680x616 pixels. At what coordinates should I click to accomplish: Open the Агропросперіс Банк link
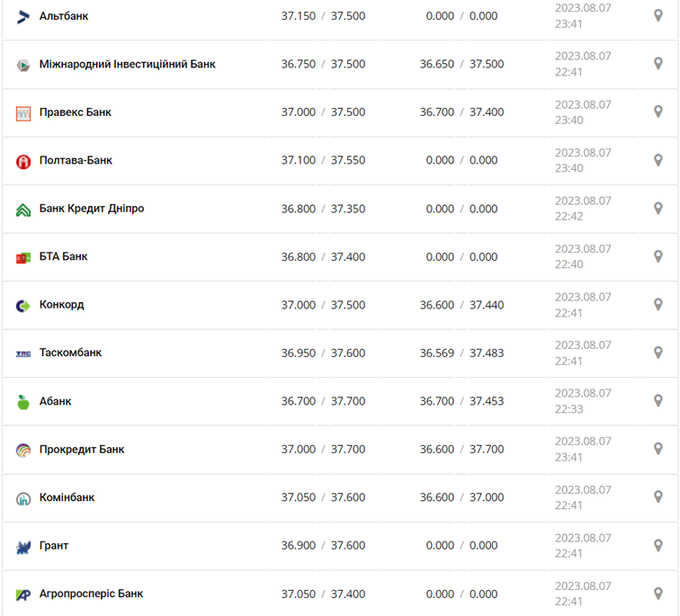click(x=91, y=594)
